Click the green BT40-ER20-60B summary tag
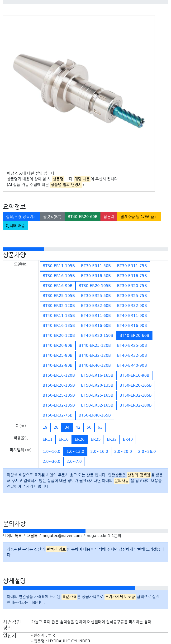Viewport: 171px width, 644px height. coord(82,217)
